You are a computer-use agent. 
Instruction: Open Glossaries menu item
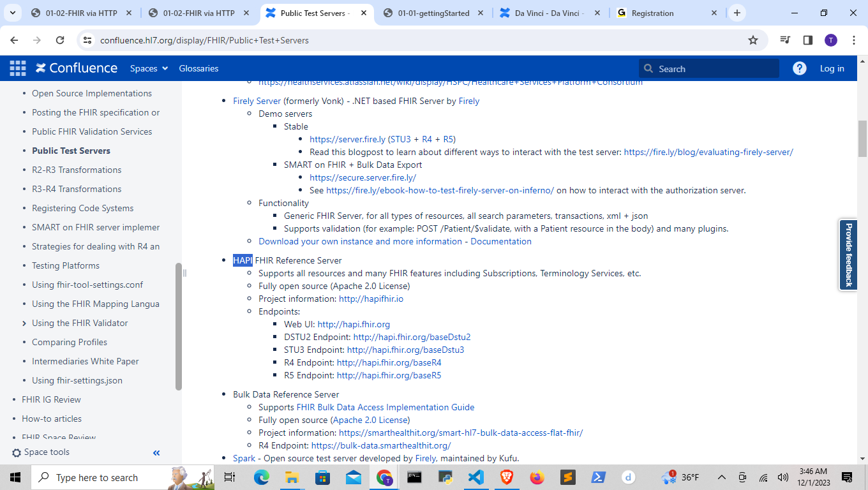click(x=198, y=68)
